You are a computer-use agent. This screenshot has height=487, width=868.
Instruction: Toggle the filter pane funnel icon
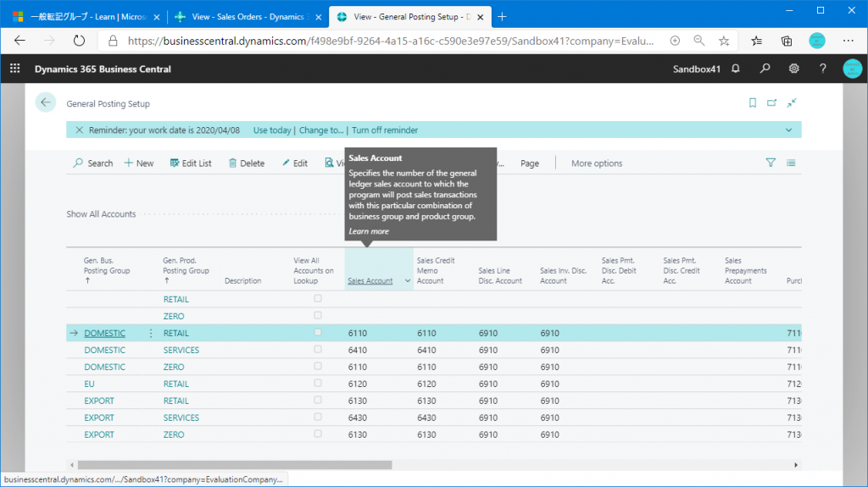point(771,163)
